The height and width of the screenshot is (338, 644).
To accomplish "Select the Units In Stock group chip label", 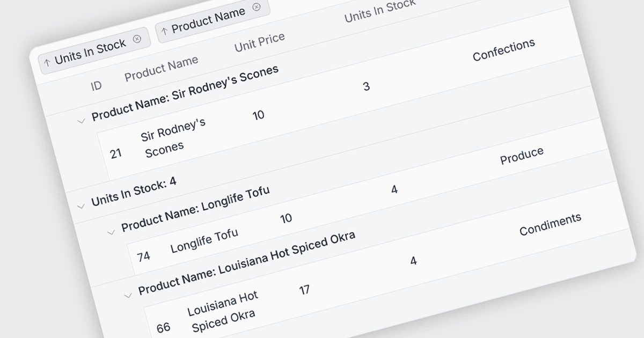I will (90, 51).
